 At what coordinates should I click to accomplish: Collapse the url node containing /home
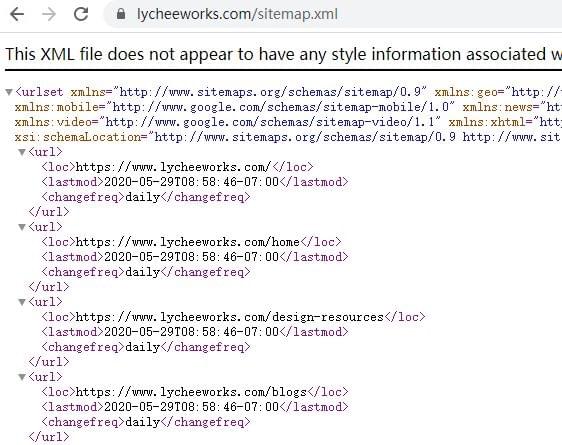tap(22, 227)
